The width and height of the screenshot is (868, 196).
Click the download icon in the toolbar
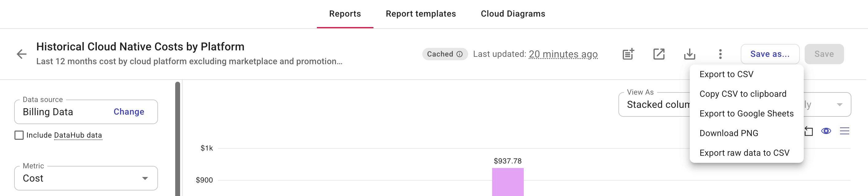(690, 54)
